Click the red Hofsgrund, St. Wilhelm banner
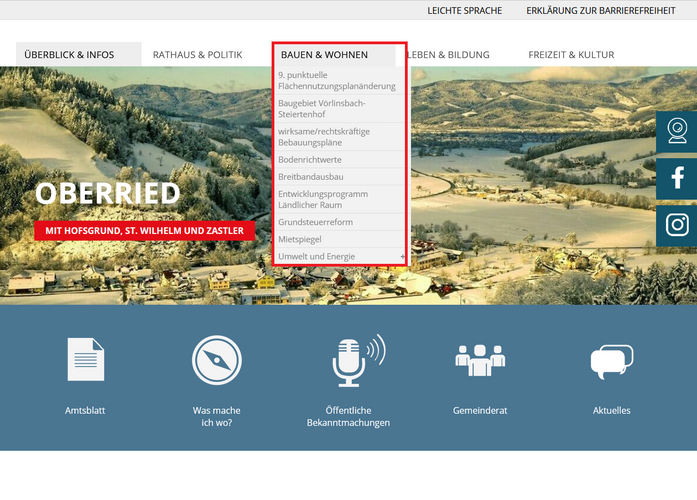Viewport: 697px width, 500px height. 144,231
